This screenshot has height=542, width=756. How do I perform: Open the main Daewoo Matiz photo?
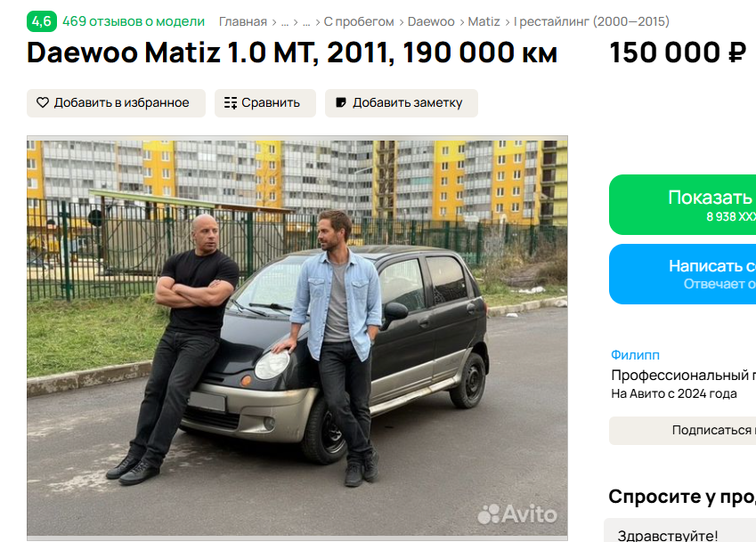297,338
